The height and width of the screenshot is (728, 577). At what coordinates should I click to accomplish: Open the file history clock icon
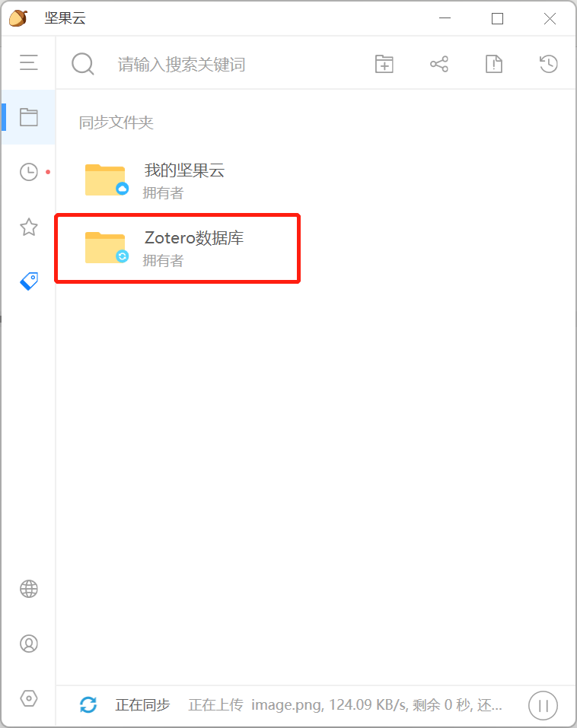click(548, 64)
